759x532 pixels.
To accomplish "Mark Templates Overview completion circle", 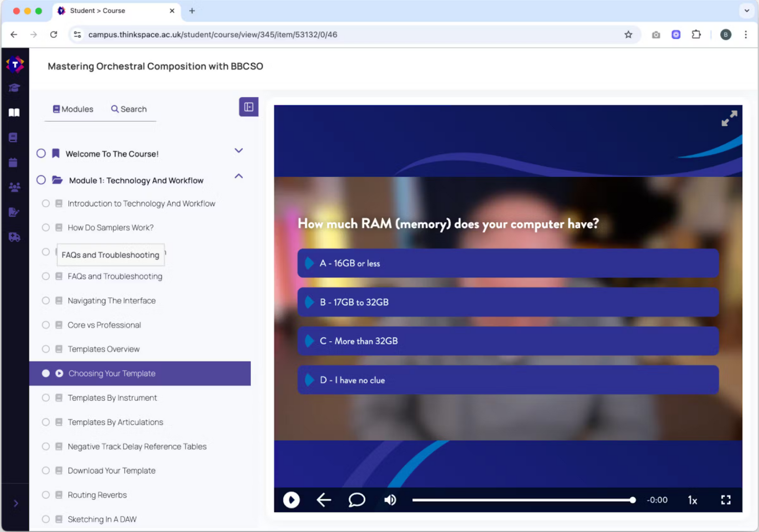I will [x=46, y=349].
